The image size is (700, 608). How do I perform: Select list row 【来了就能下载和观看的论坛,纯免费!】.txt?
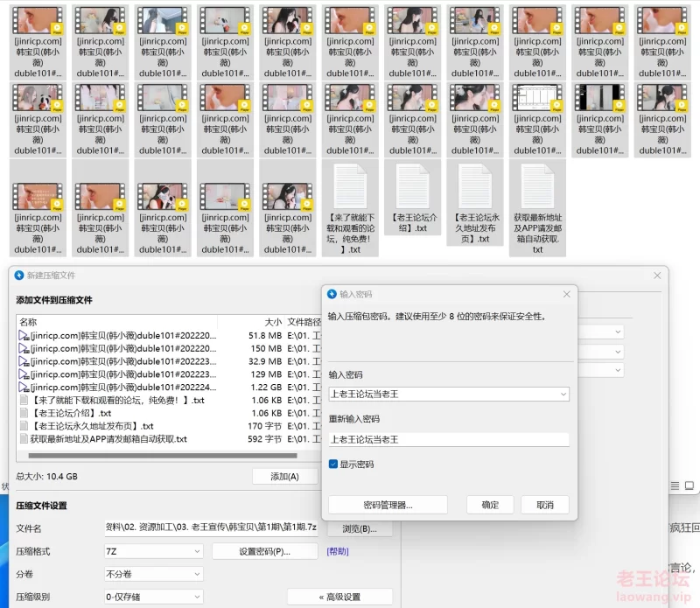(x=169, y=401)
